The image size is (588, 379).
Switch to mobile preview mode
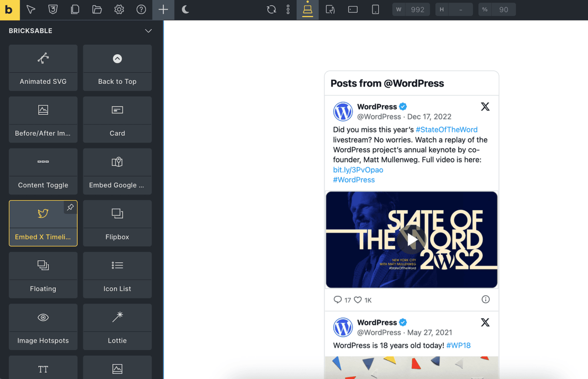coord(375,10)
